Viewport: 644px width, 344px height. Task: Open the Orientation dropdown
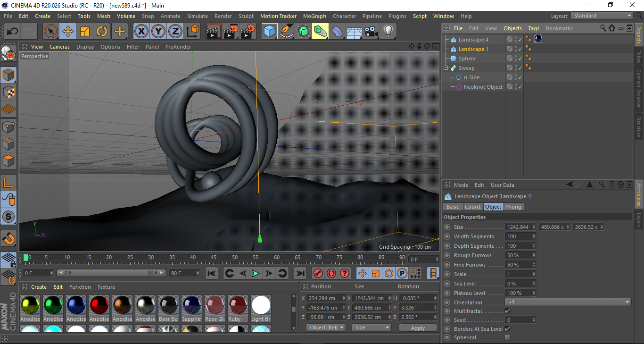(568, 302)
